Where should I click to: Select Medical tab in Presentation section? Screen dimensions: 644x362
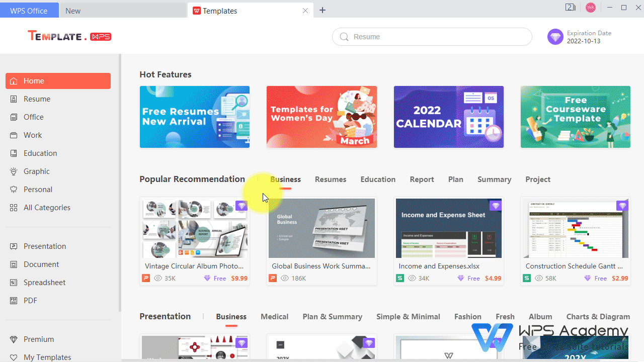(x=274, y=317)
